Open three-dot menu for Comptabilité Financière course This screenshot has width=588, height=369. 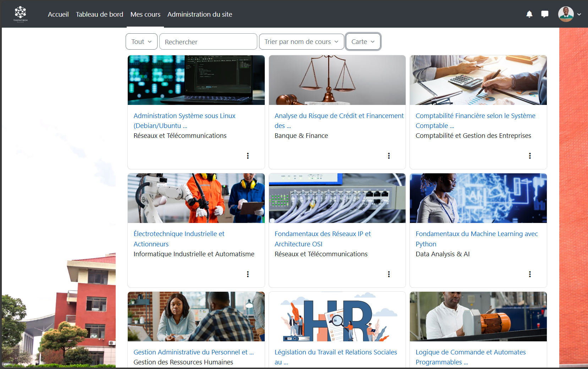530,156
